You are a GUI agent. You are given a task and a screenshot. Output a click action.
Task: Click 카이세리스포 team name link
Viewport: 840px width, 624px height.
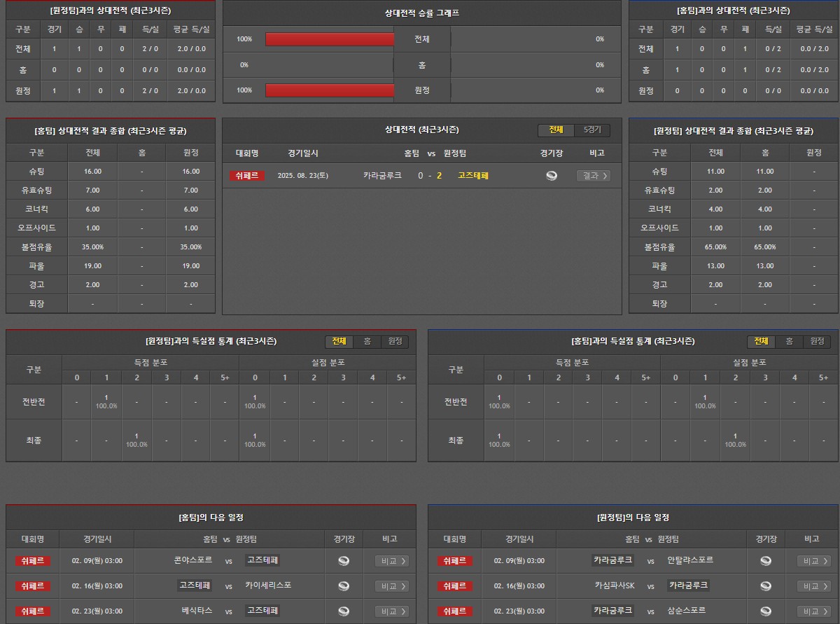(x=268, y=585)
